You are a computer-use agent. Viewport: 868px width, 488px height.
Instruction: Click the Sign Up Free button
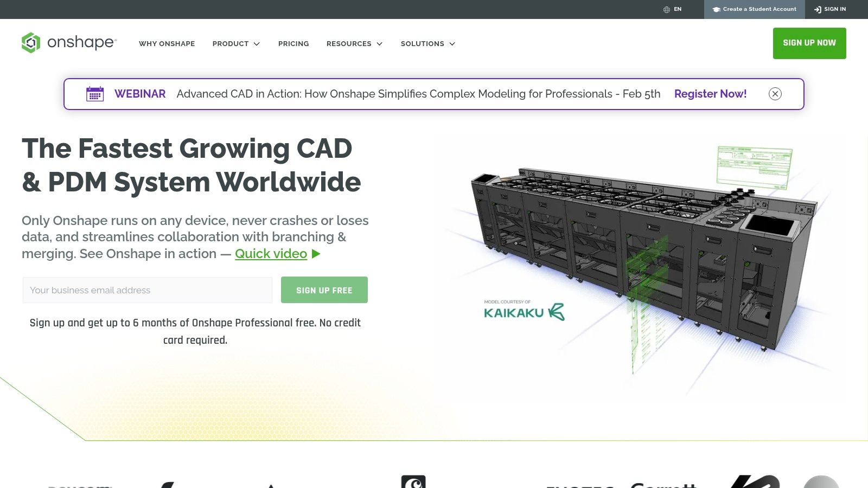tap(324, 290)
